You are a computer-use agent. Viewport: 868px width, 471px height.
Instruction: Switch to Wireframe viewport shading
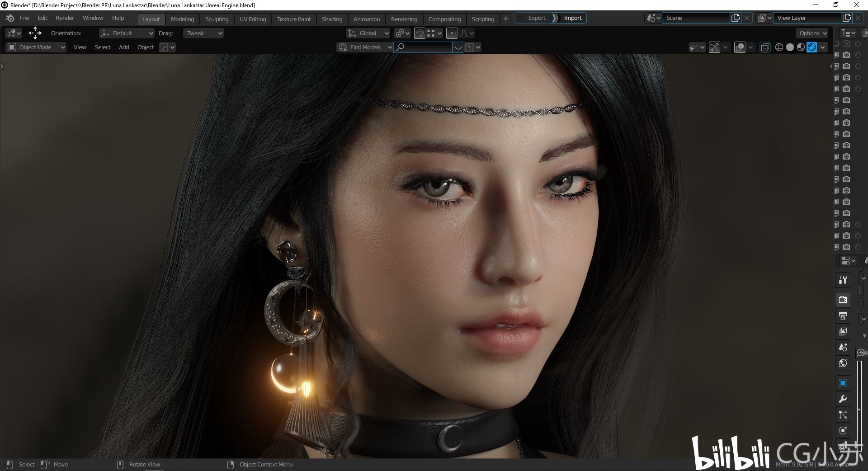pyautogui.click(x=779, y=47)
